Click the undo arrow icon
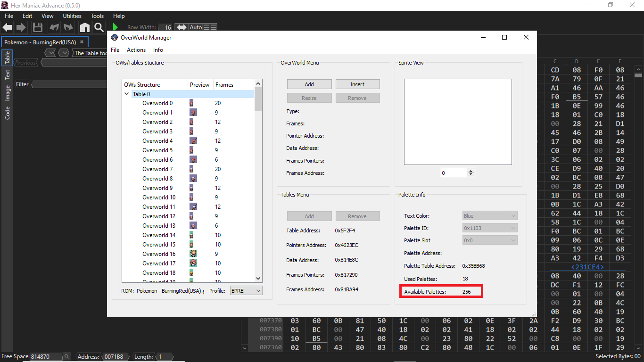The width and height of the screenshot is (644, 362). pyautogui.click(x=54, y=27)
